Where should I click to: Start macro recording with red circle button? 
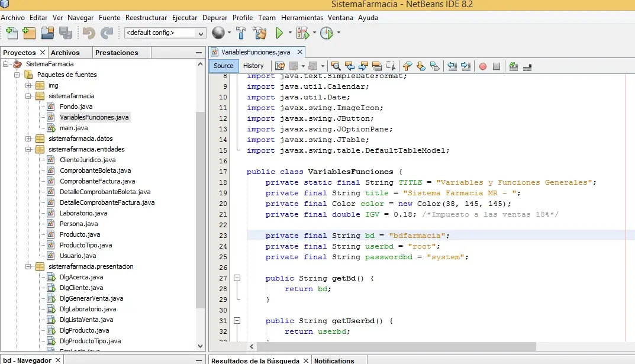[x=483, y=66]
